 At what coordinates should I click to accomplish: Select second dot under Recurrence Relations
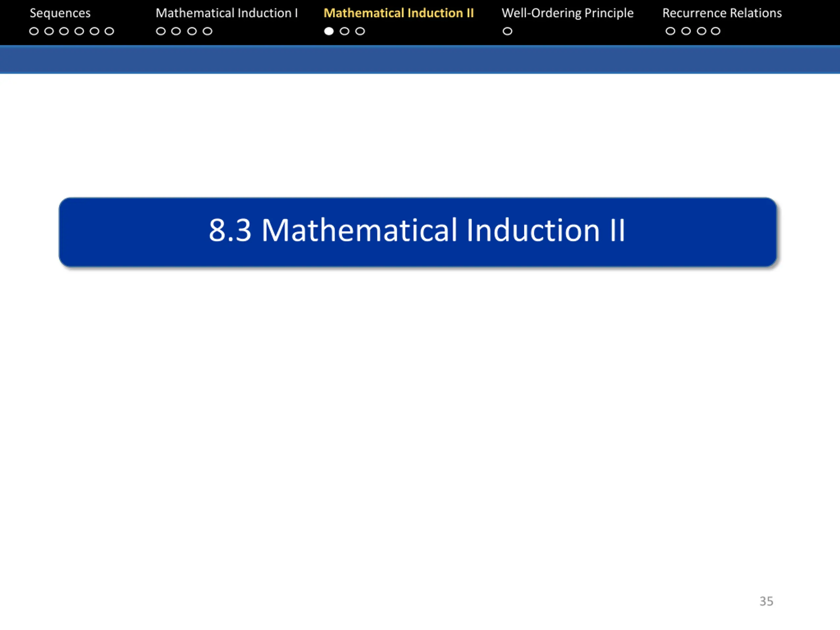[x=686, y=31]
